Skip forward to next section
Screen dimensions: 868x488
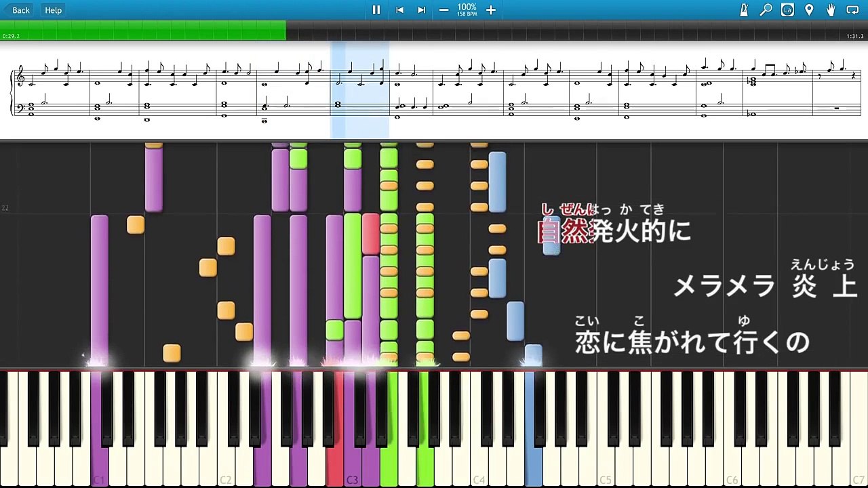click(421, 10)
